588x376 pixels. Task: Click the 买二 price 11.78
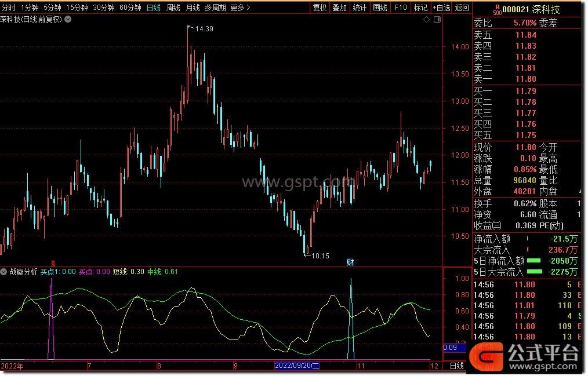(526, 102)
